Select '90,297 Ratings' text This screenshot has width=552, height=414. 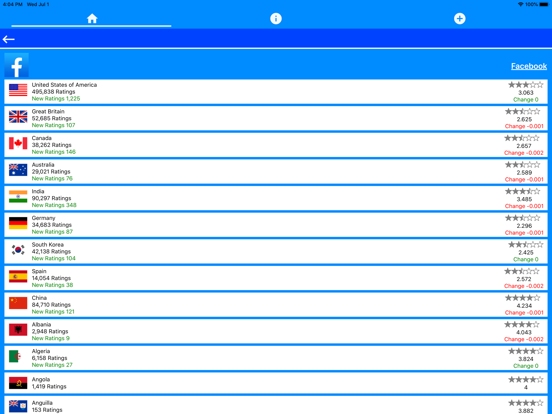click(x=51, y=198)
